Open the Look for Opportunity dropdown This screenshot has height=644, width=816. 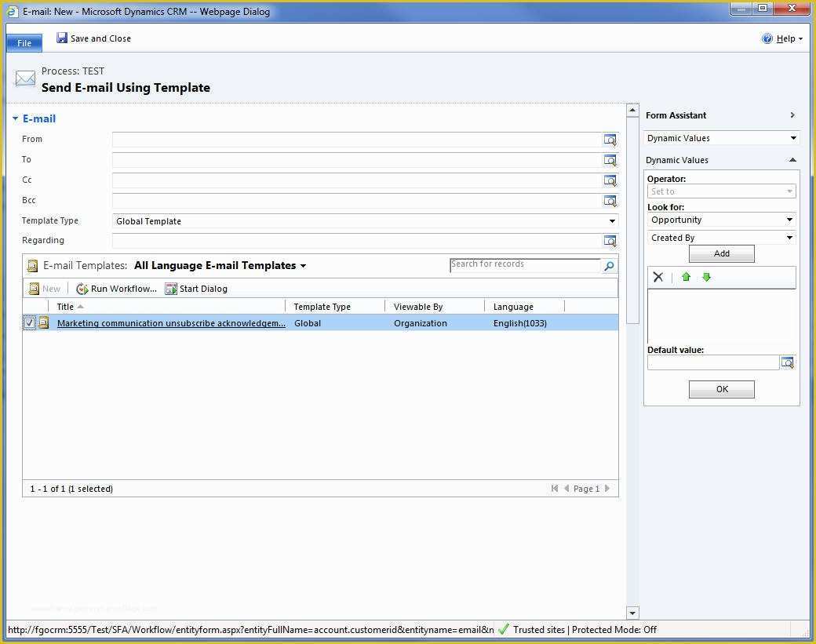point(721,220)
